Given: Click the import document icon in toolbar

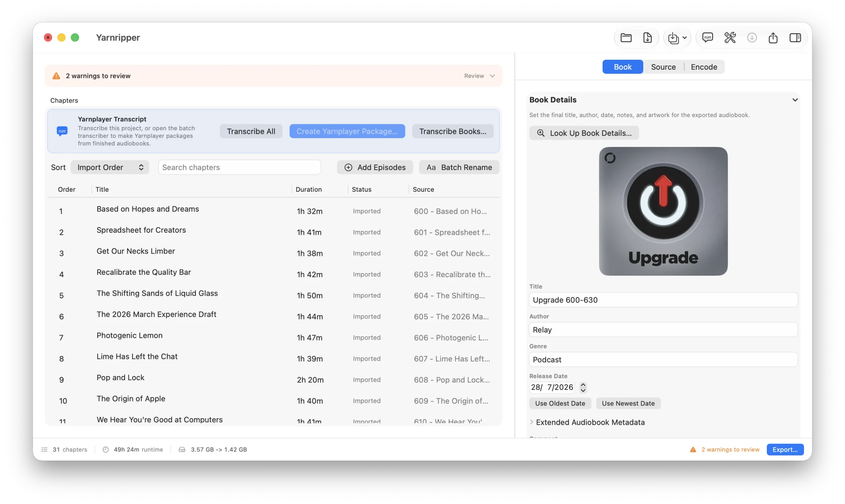Looking at the screenshot, I should click(x=647, y=38).
